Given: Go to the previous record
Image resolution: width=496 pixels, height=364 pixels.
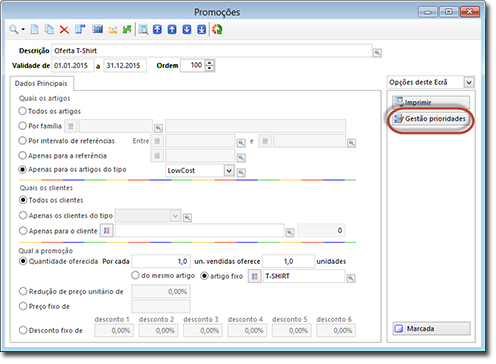Looking at the screenshot, I should (x=172, y=29).
